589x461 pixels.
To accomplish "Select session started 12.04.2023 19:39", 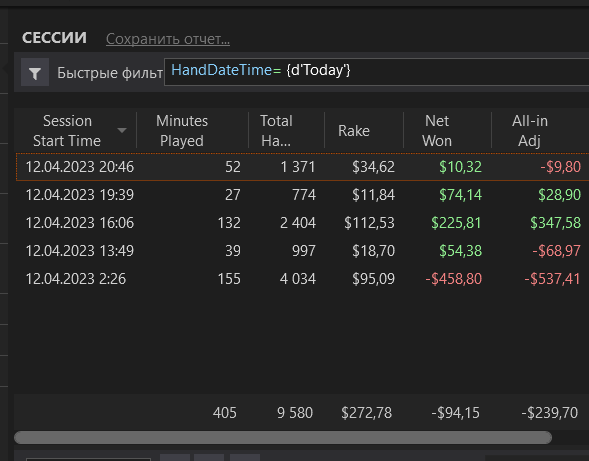I will pos(303,195).
